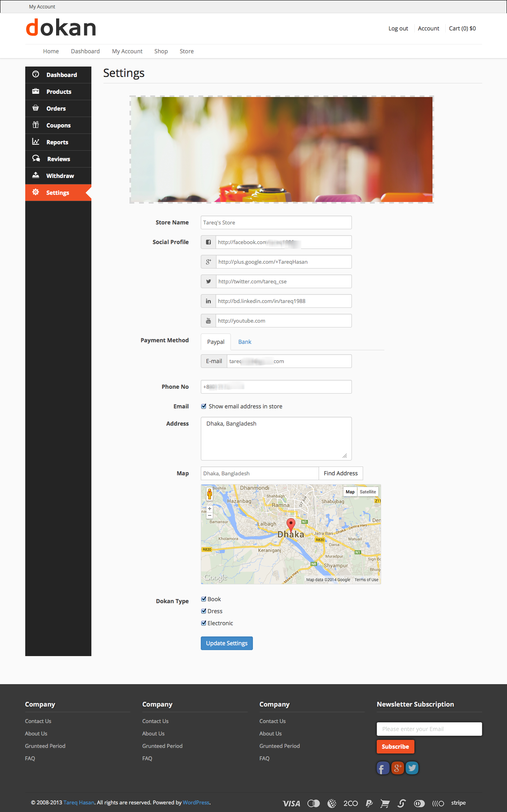
Task: Select the Paypal payment tab
Action: [216, 342]
